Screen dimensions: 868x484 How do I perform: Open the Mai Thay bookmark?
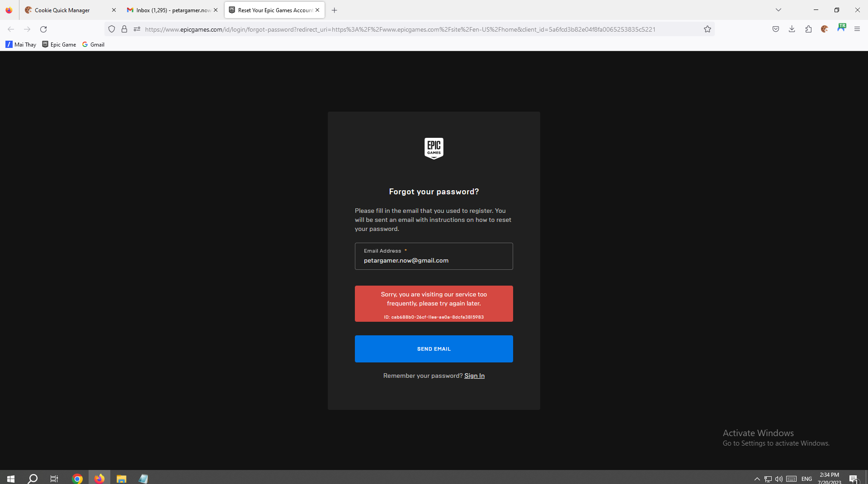tap(21, 44)
